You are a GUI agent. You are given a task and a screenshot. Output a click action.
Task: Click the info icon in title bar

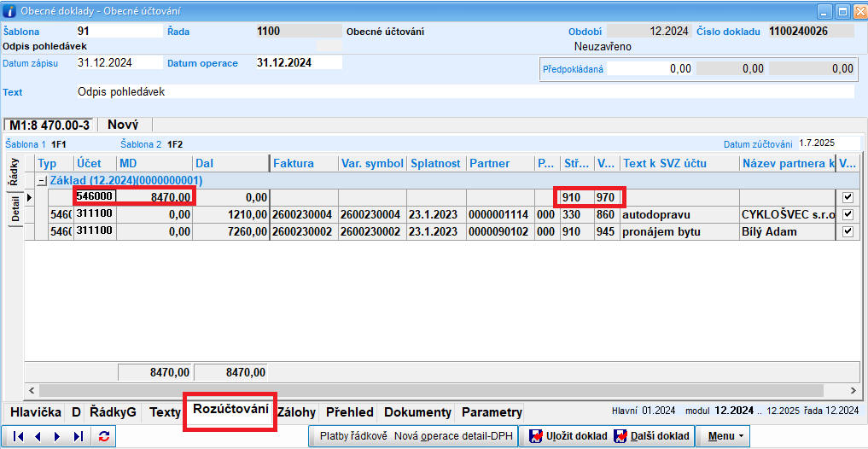[x=9, y=11]
